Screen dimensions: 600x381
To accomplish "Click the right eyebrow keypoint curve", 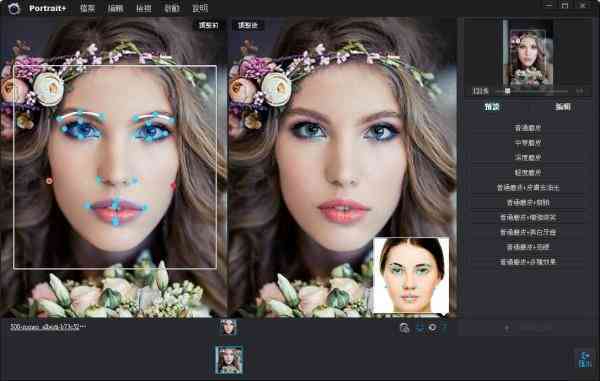I will point(155,116).
